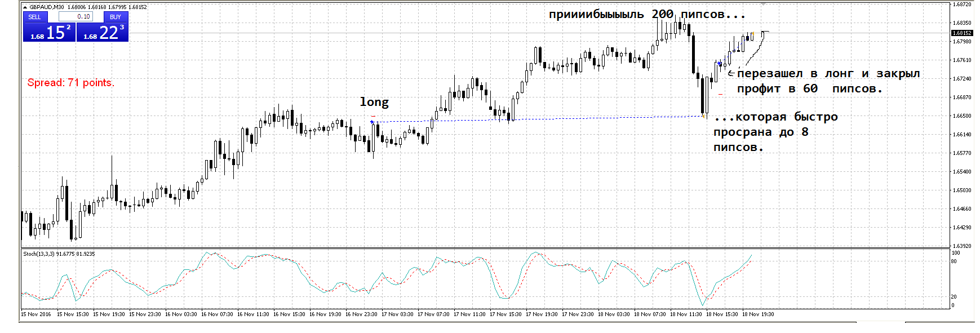
Task: Focus the 0.10 lot volume field
Action: 76,17
